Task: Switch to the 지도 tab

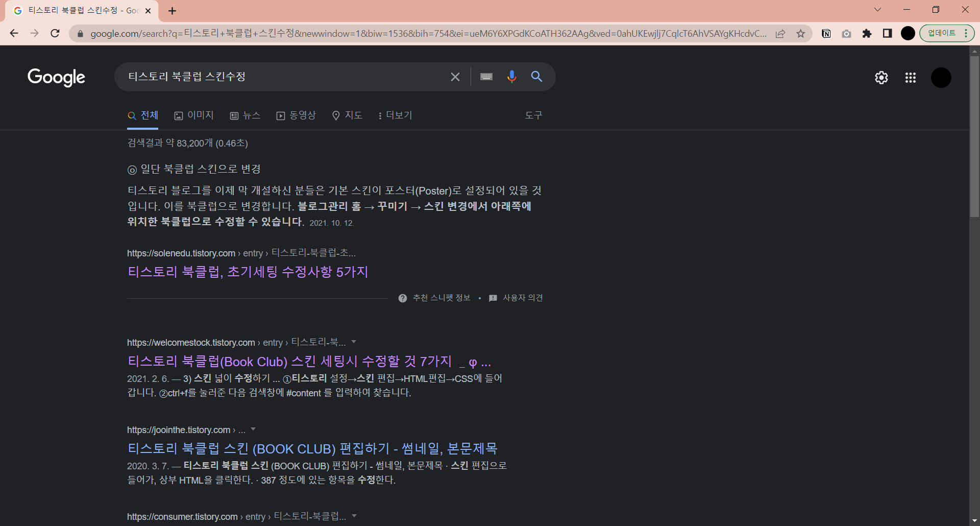Action: click(347, 115)
